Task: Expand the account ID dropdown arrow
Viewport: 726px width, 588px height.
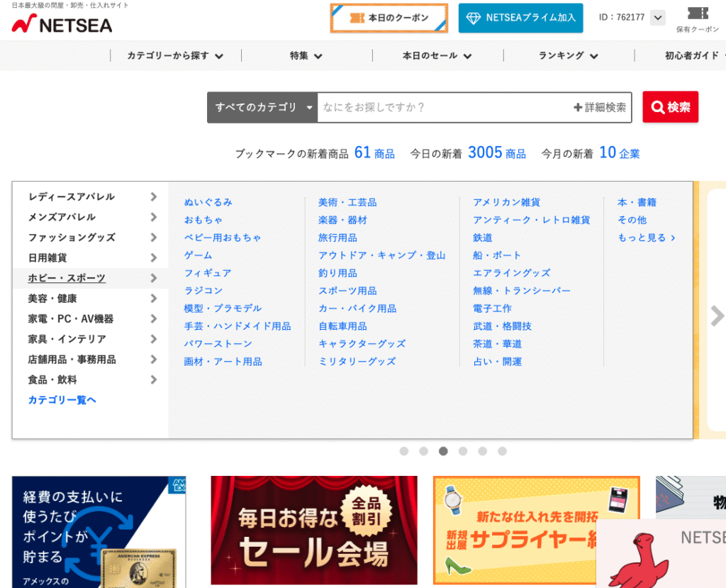Action: tap(657, 18)
